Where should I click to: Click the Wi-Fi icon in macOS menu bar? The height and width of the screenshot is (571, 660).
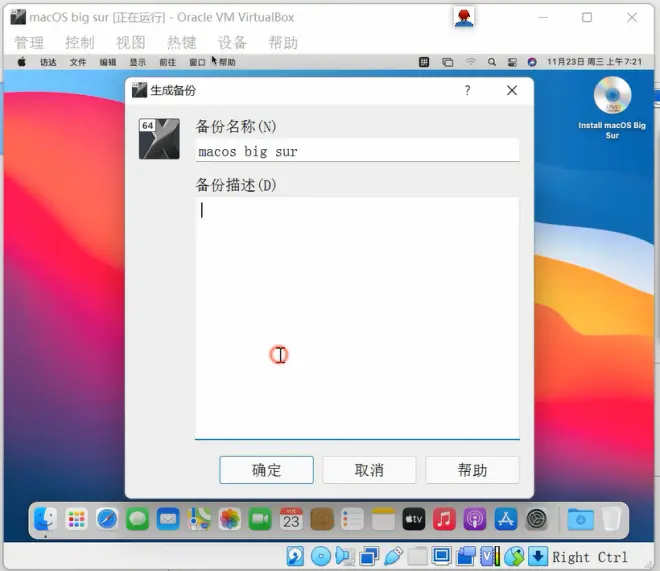pyautogui.click(x=471, y=62)
